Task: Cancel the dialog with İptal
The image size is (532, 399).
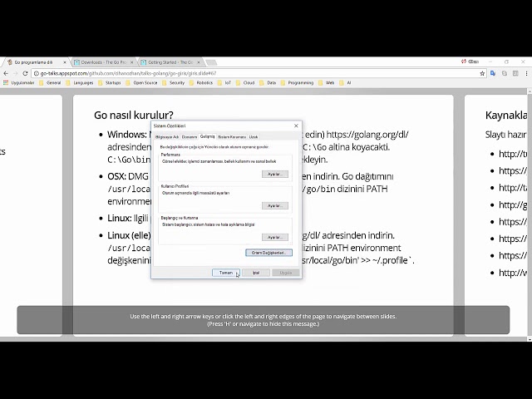Action: [x=256, y=273]
